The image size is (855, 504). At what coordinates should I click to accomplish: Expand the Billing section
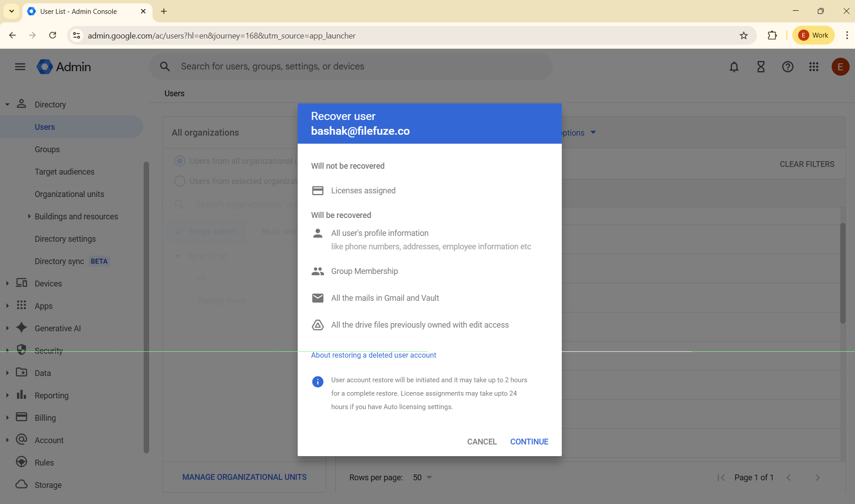pos(7,418)
